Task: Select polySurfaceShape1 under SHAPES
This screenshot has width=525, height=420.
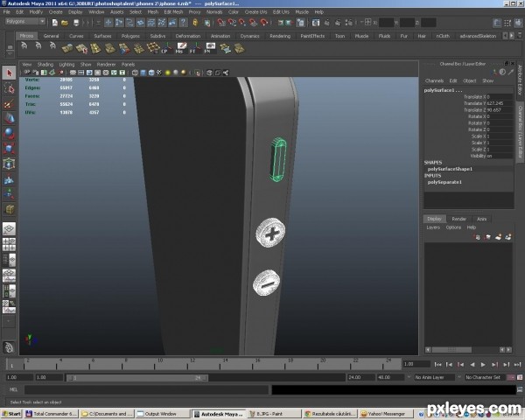Action: pos(450,169)
